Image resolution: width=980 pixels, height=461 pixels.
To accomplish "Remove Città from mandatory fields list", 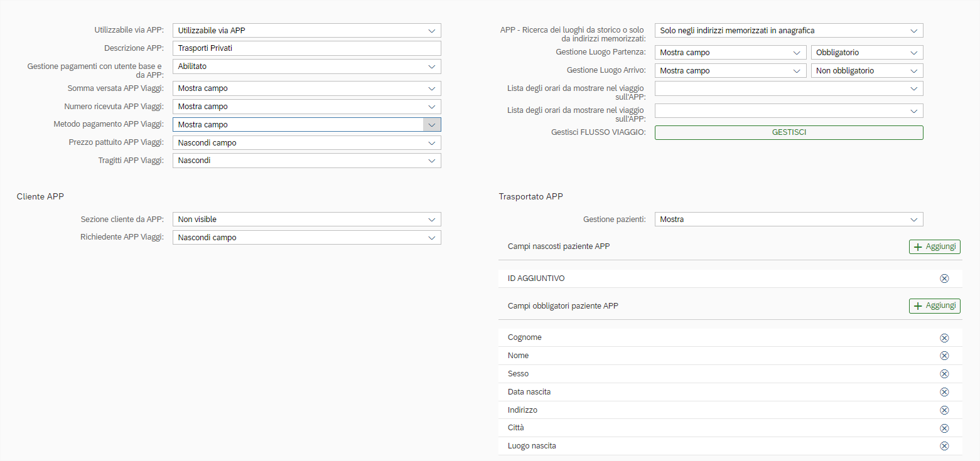I will [944, 428].
